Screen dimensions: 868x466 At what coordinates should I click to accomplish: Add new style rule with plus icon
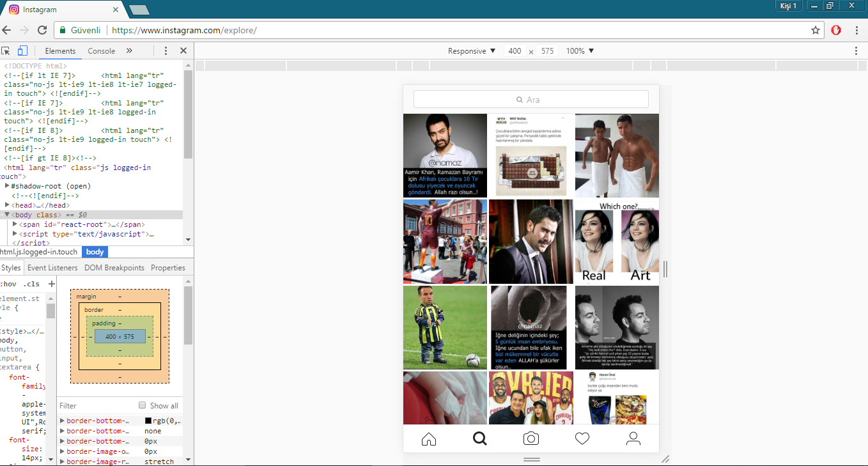(x=51, y=284)
